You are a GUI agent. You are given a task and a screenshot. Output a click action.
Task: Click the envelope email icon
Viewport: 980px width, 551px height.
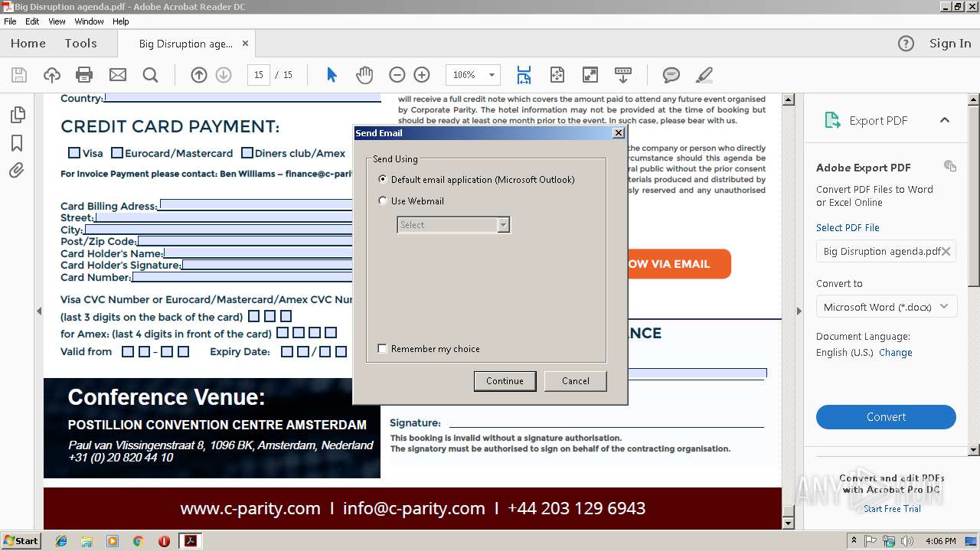(x=117, y=75)
